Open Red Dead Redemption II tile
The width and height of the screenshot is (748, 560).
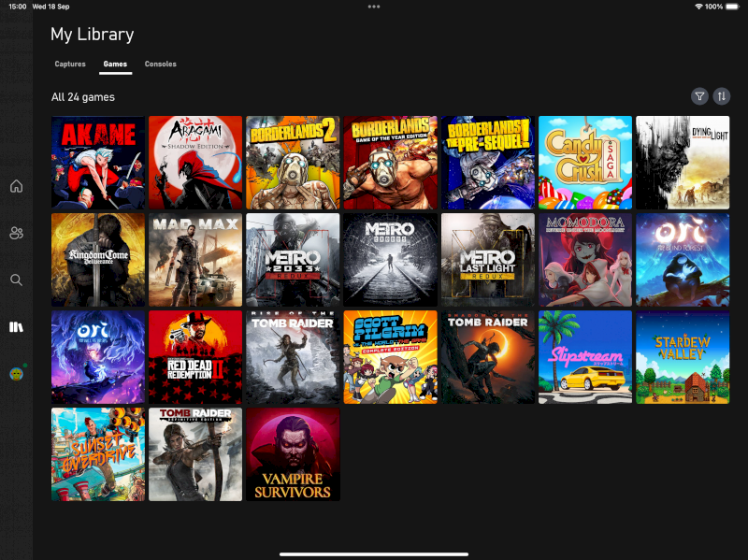click(195, 357)
